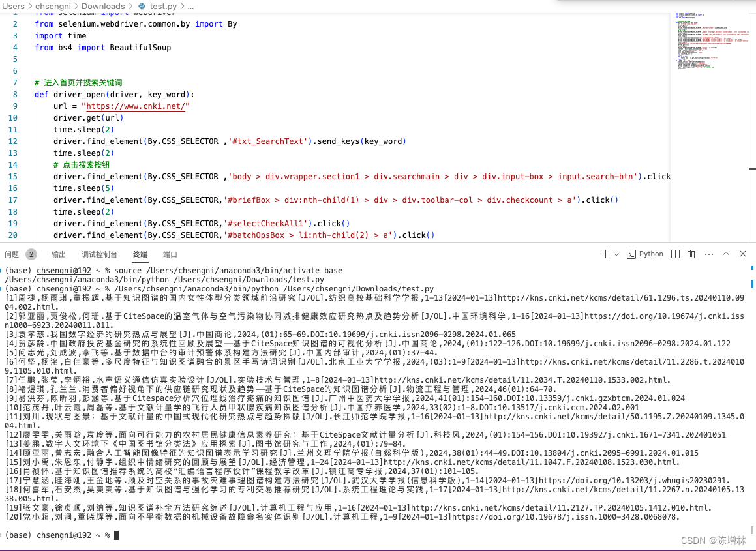
Task: Kill terminal with trash icon
Action: [x=691, y=254]
